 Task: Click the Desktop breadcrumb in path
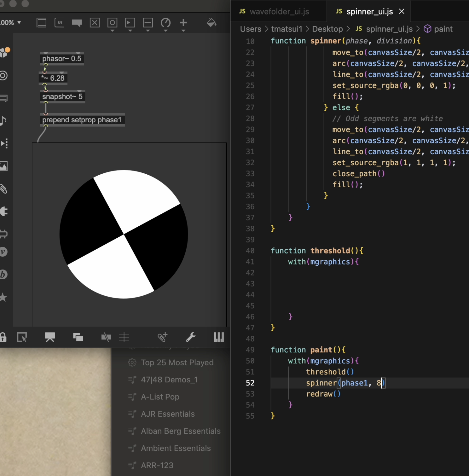[327, 29]
